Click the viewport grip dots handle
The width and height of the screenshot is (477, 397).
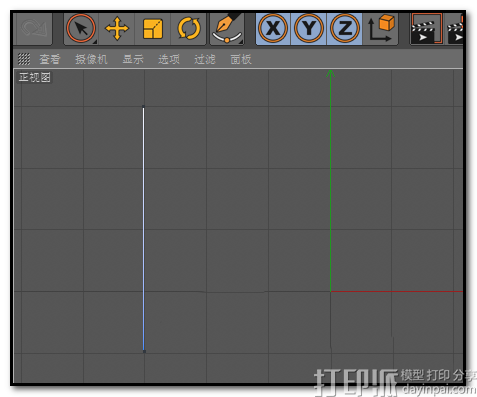click(x=24, y=59)
